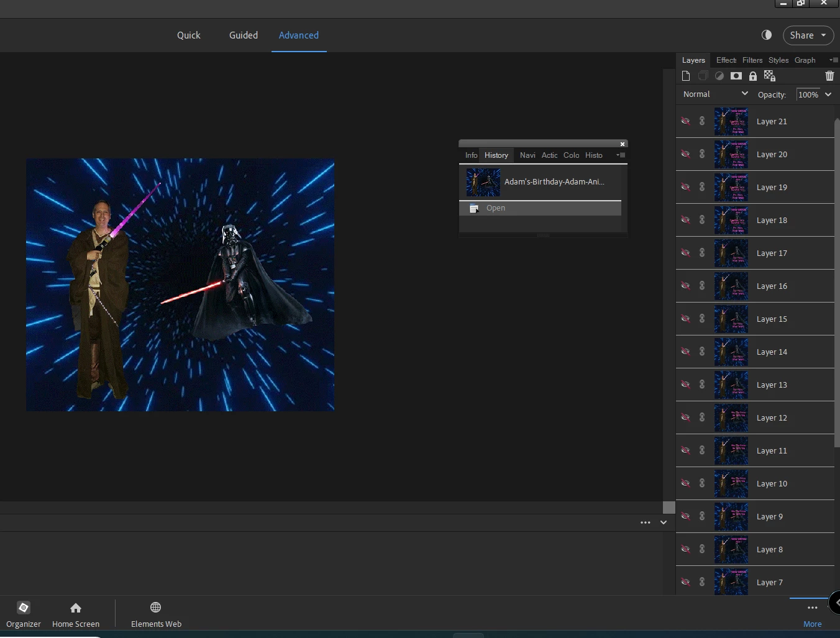Go to the Home Screen
Screen dimensions: 840x638
(x=76, y=614)
